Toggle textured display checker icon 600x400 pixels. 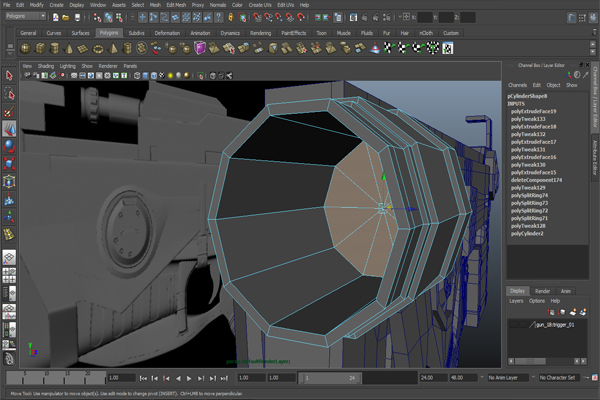pyautogui.click(x=162, y=76)
